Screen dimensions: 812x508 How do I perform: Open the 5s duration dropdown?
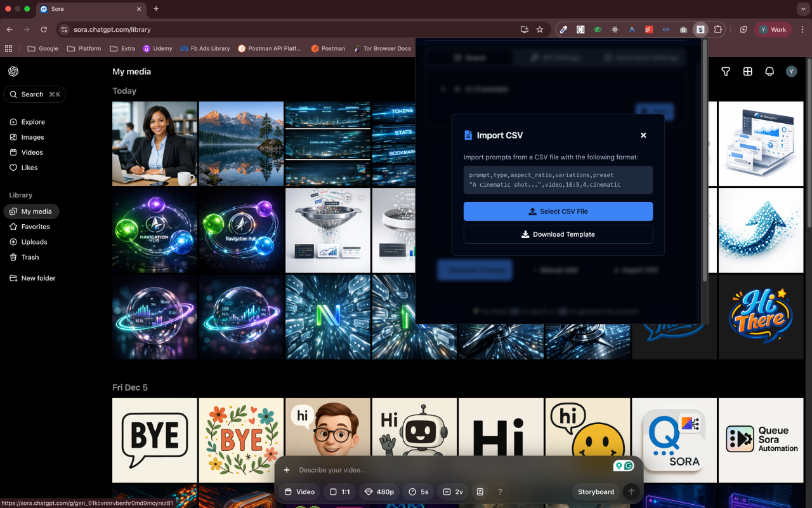click(418, 492)
